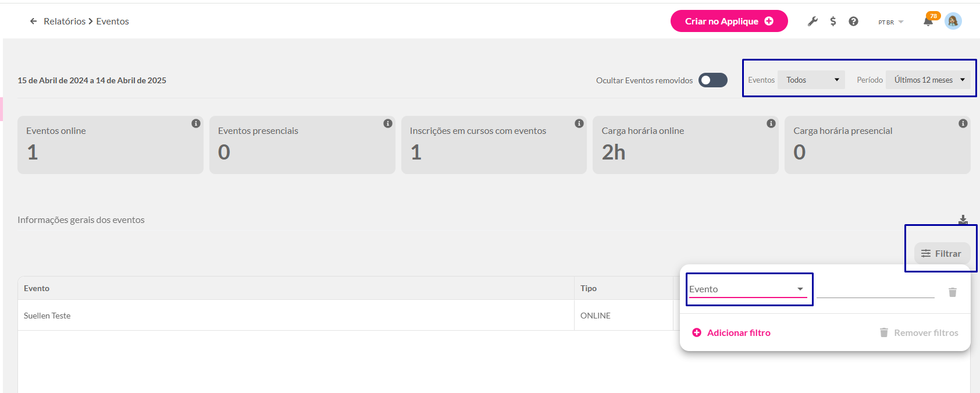Click Adicionar filtro

[x=732, y=333]
